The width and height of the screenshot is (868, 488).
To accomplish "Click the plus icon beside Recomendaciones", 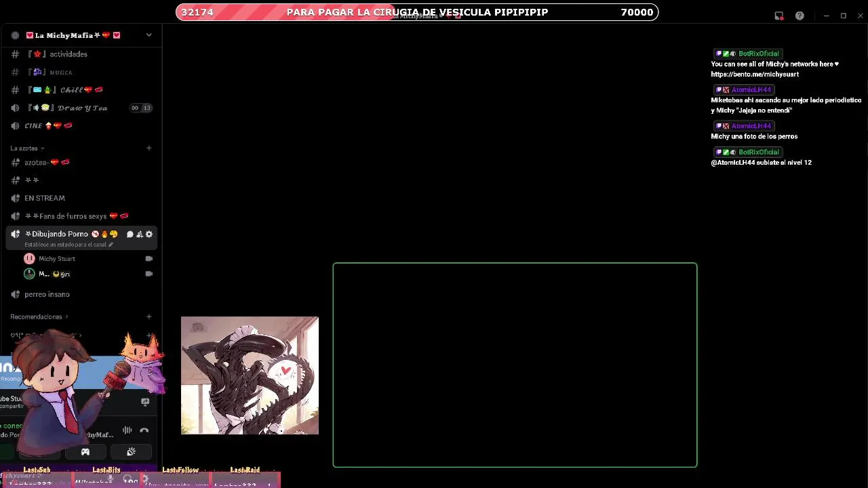I will (149, 317).
